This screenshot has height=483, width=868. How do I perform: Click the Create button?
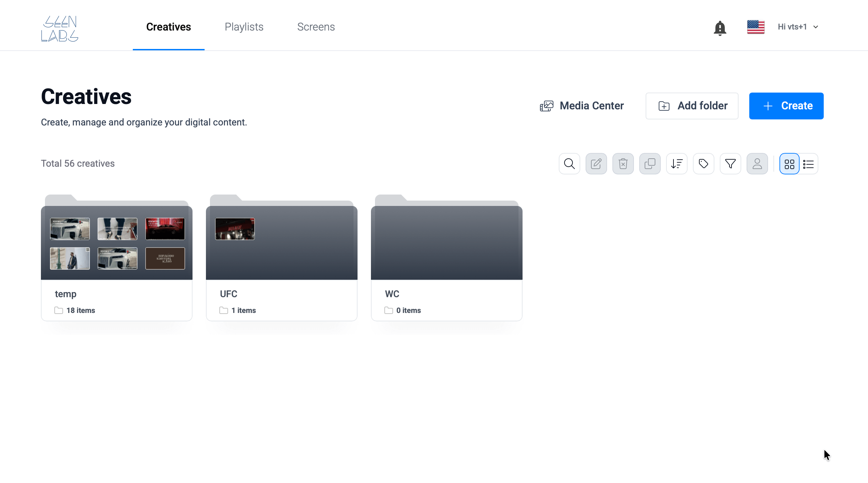[x=786, y=106]
